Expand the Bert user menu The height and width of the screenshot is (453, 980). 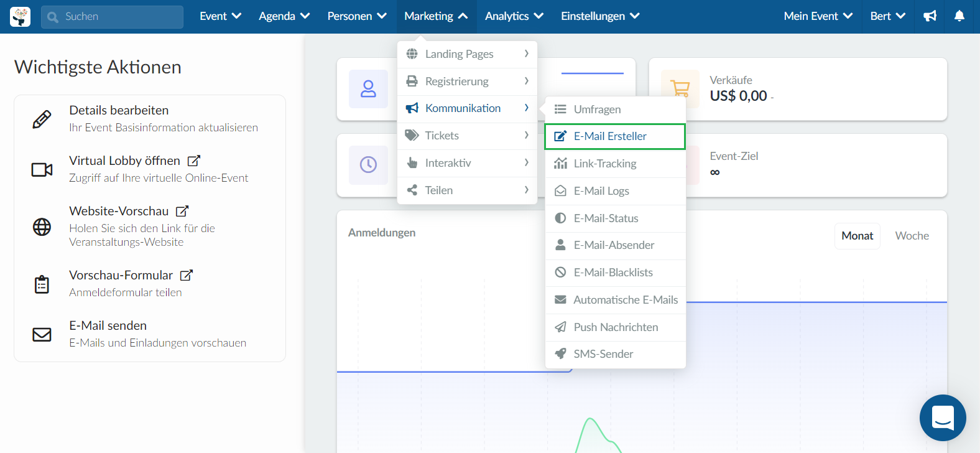pyautogui.click(x=887, y=16)
